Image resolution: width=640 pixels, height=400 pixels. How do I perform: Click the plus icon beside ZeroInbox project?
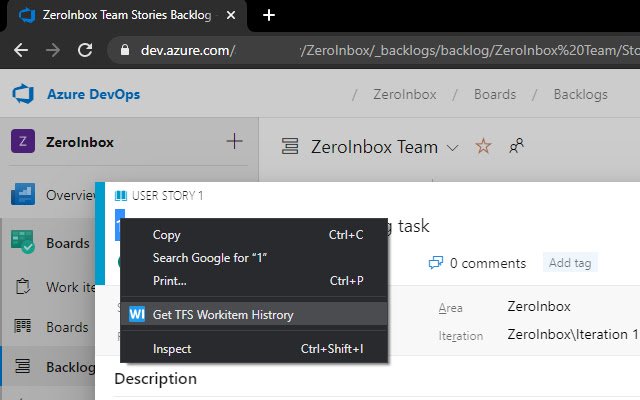coord(234,141)
